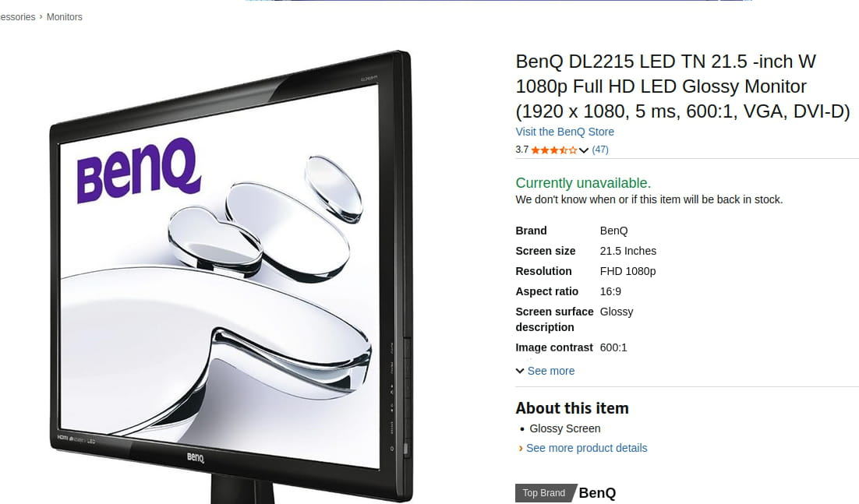Click purple BenQ logo on screen
Image resolution: width=859 pixels, height=504 pixels.
139,170
